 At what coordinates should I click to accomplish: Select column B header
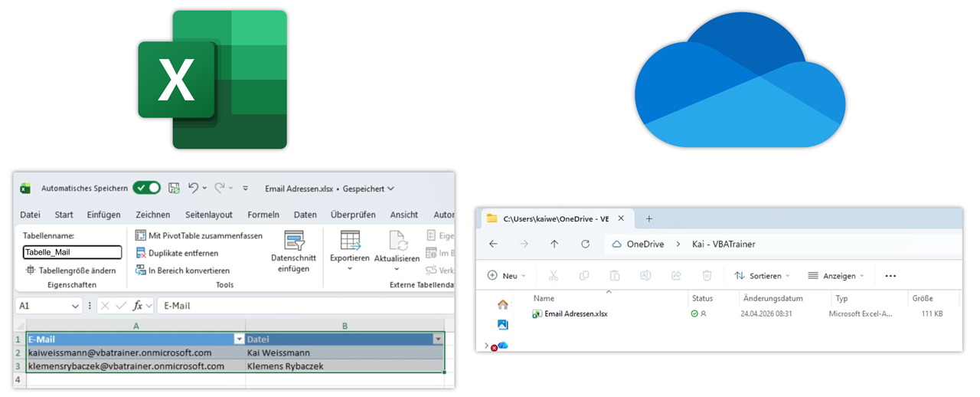(345, 326)
